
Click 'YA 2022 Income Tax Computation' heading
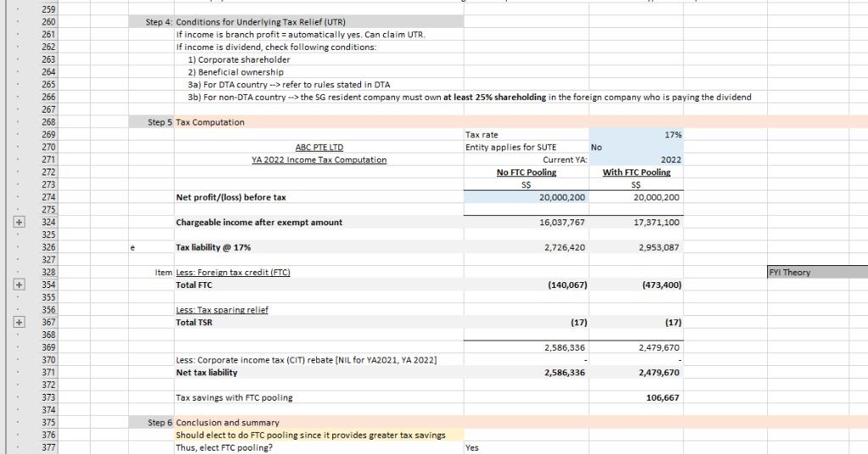(319, 159)
